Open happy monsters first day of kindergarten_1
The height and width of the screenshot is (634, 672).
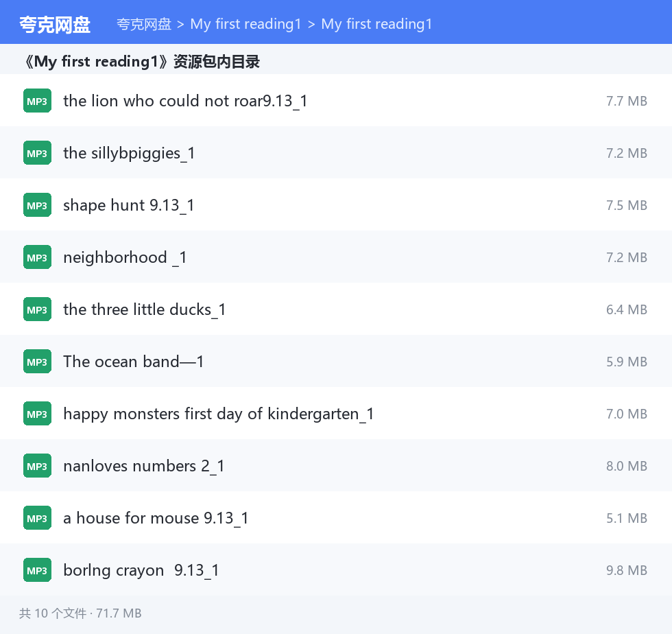pyautogui.click(x=219, y=414)
